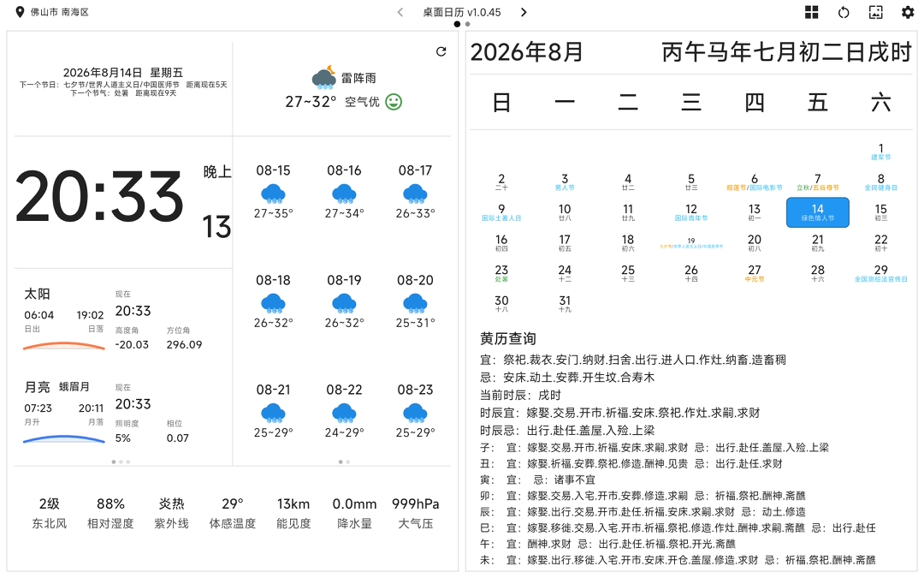Select calendar day 12 国际青年节

[690, 212]
